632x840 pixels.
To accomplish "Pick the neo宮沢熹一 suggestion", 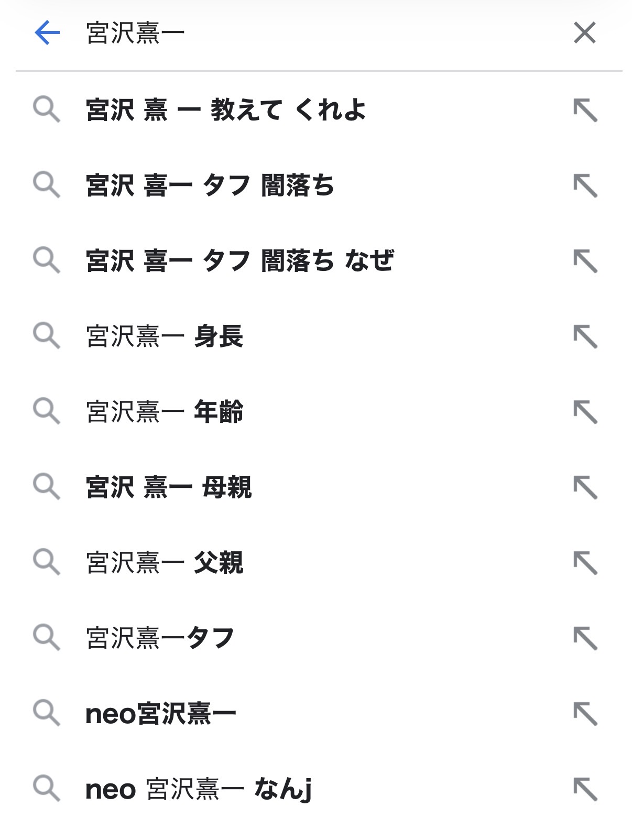I will [160, 714].
